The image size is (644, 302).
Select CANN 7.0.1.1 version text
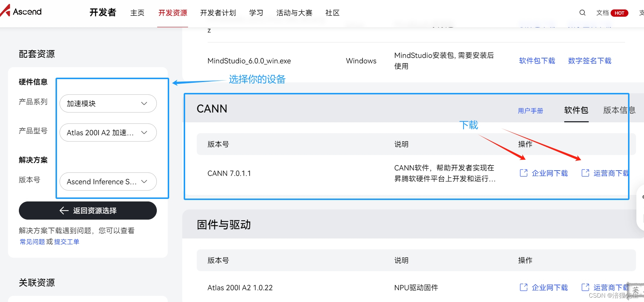(x=229, y=174)
